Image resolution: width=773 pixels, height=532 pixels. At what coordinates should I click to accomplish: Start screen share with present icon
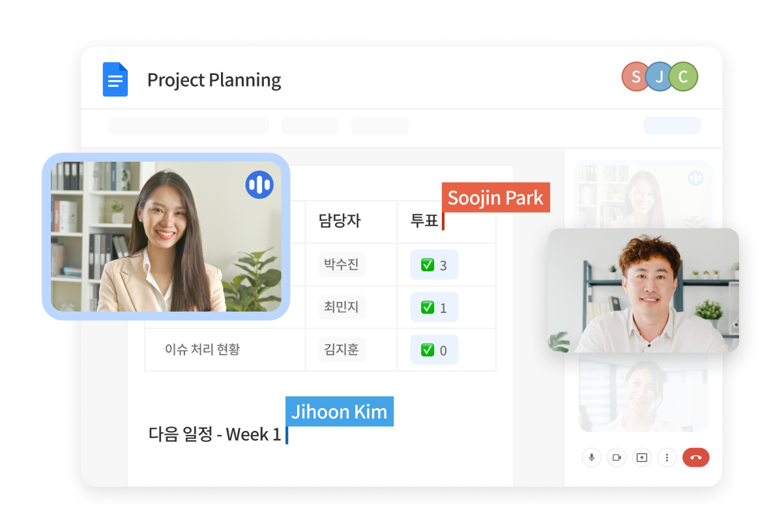(x=642, y=458)
